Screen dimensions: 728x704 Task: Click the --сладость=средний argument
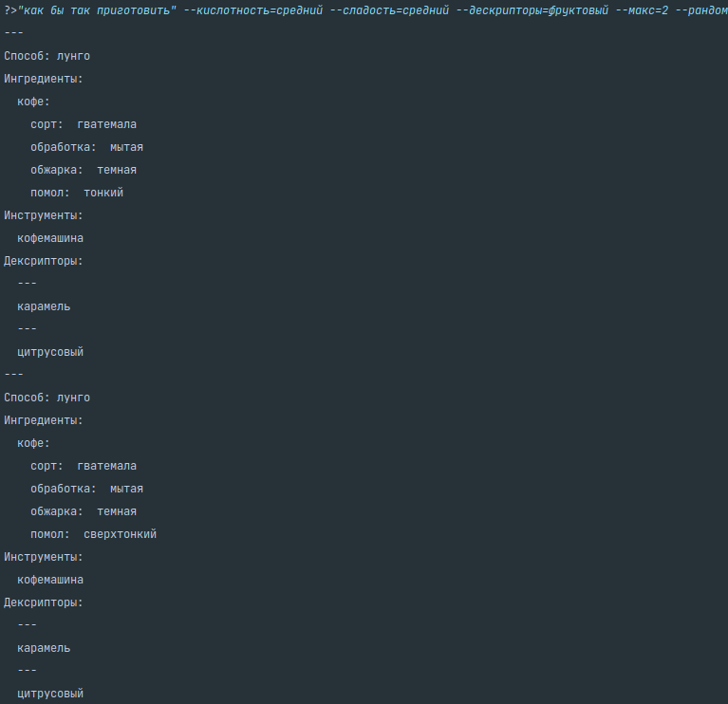[x=389, y=10]
